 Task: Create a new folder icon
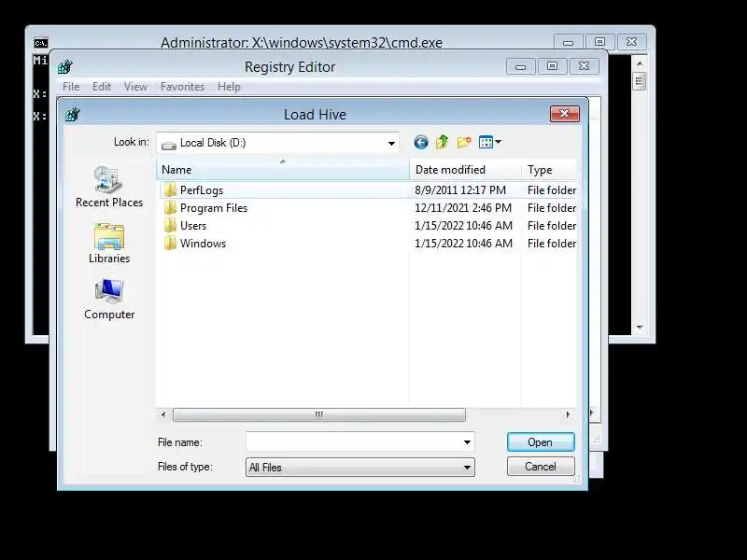point(464,142)
